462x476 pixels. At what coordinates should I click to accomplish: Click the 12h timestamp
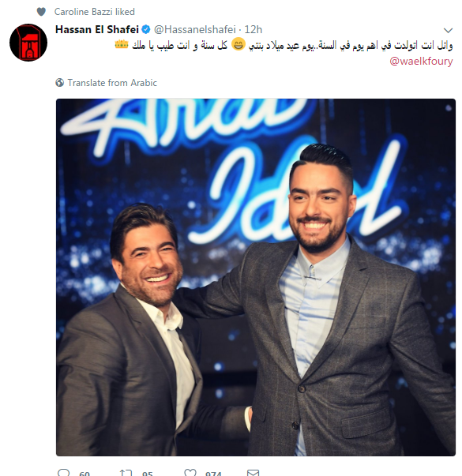[x=254, y=29]
